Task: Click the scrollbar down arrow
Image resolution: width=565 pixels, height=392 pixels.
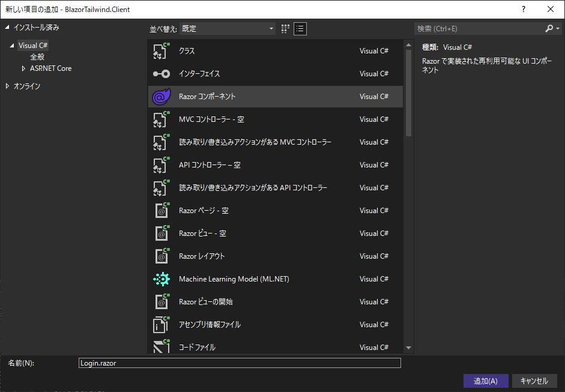Action: coord(408,348)
